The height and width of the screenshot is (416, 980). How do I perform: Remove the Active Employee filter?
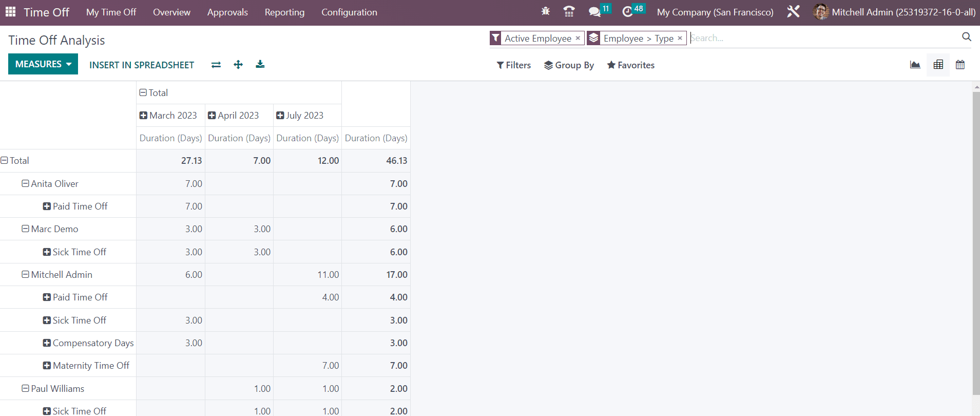point(578,38)
